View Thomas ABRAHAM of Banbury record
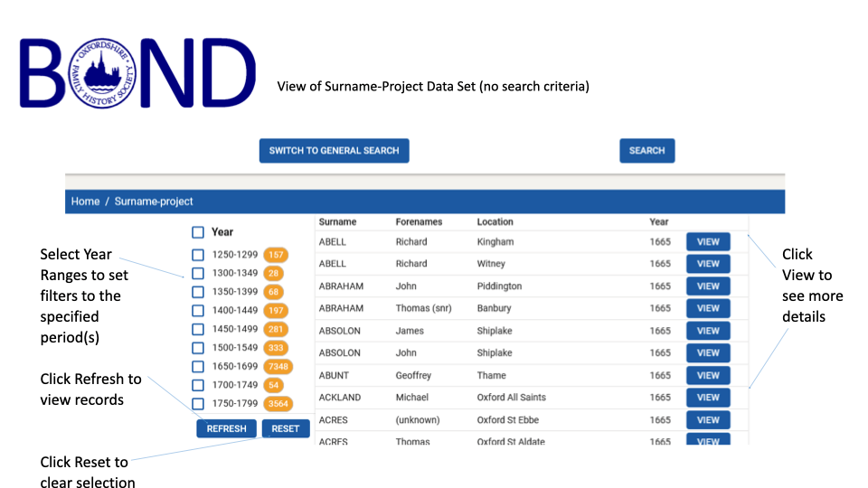This screenshot has width=868, height=488. (708, 308)
